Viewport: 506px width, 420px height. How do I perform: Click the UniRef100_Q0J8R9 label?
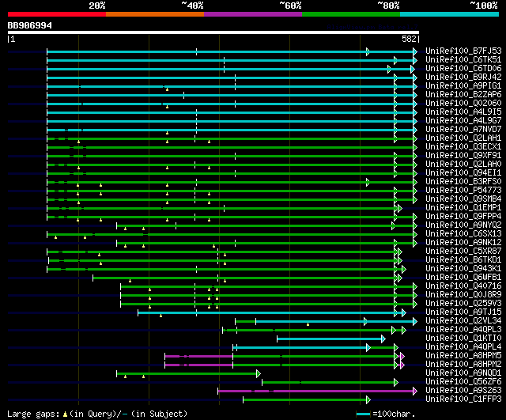[463, 295]
